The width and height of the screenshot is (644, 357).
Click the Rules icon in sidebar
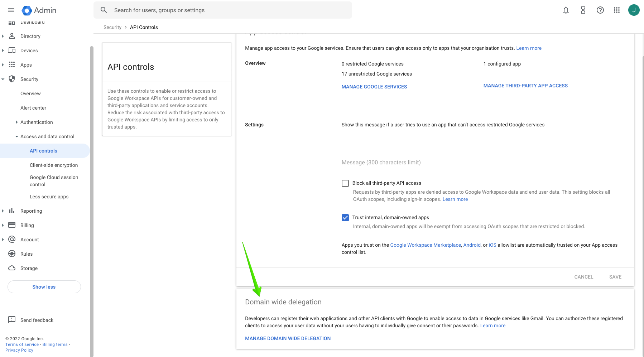(x=12, y=254)
